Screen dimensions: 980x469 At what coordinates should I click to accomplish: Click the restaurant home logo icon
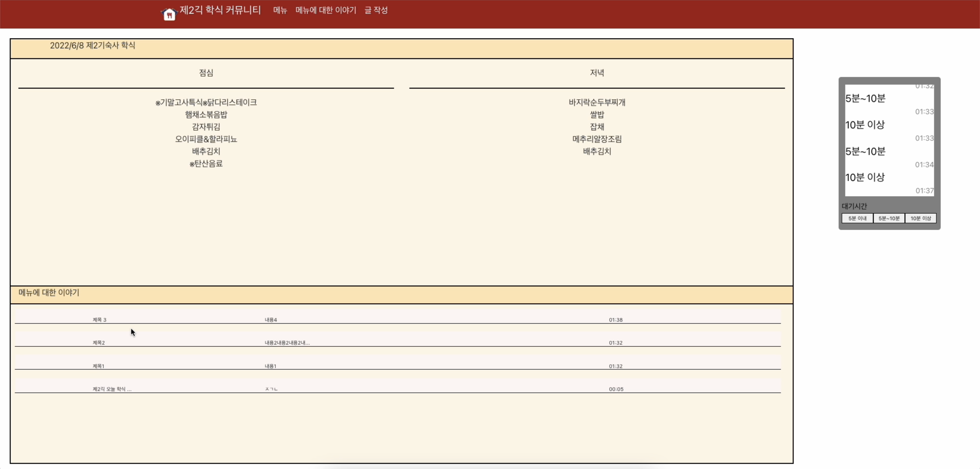pyautogui.click(x=169, y=14)
